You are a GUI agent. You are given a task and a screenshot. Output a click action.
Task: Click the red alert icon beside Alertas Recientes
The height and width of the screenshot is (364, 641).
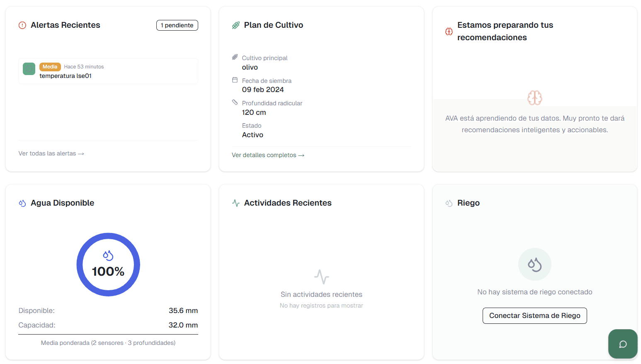[x=22, y=25]
